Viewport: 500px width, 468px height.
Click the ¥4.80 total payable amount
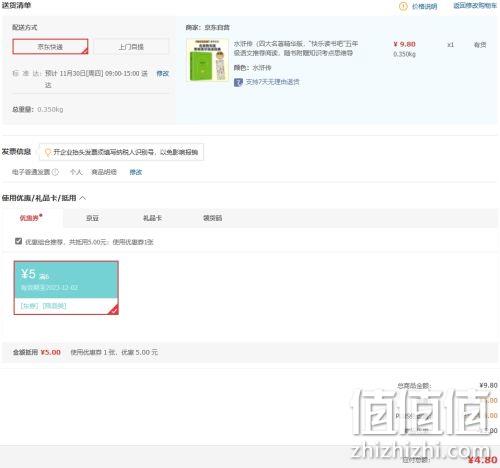pyautogui.click(x=482, y=460)
